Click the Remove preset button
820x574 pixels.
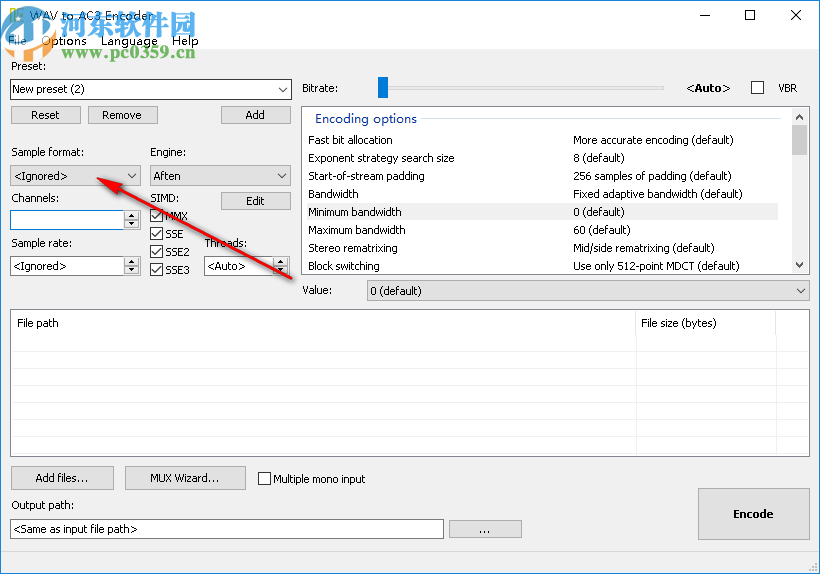tap(122, 115)
